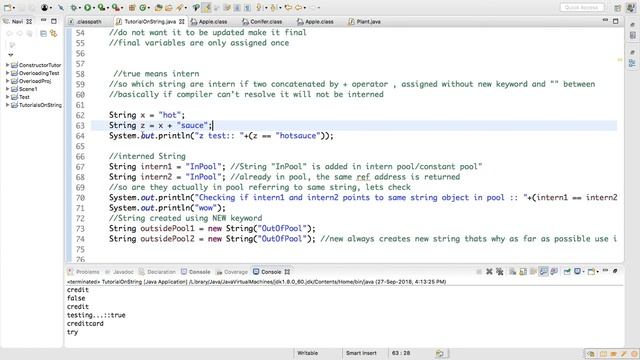Viewport: 640px width, 360px height.
Task: Open the Javadoc view tab
Action: 120,272
